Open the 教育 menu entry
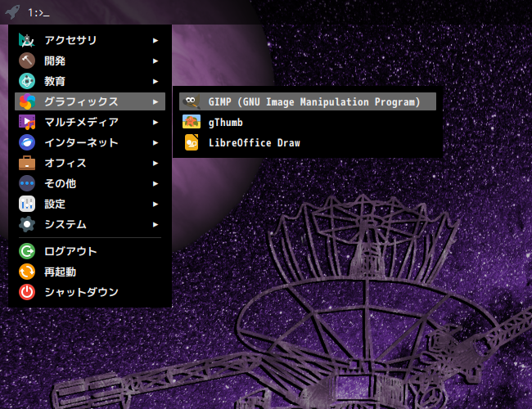Viewport: 532px width, 409px height. tap(90, 81)
